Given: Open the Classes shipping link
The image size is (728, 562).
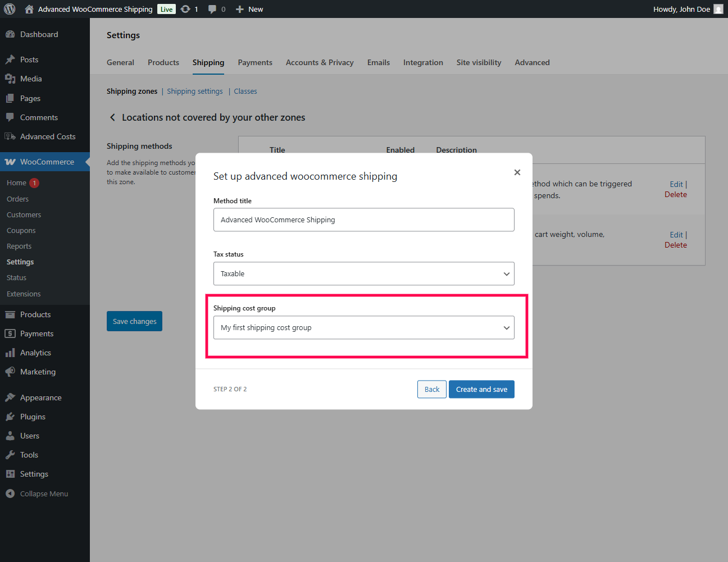Looking at the screenshot, I should [245, 91].
